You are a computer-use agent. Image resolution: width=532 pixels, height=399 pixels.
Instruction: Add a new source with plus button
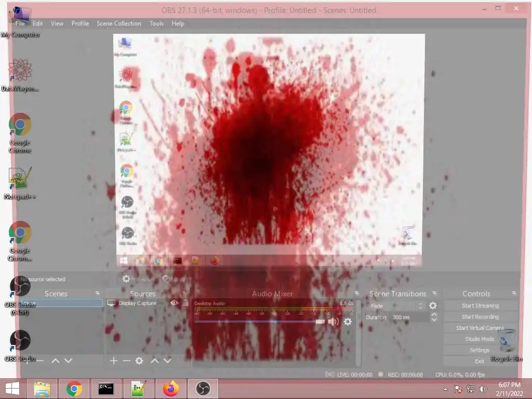114,361
